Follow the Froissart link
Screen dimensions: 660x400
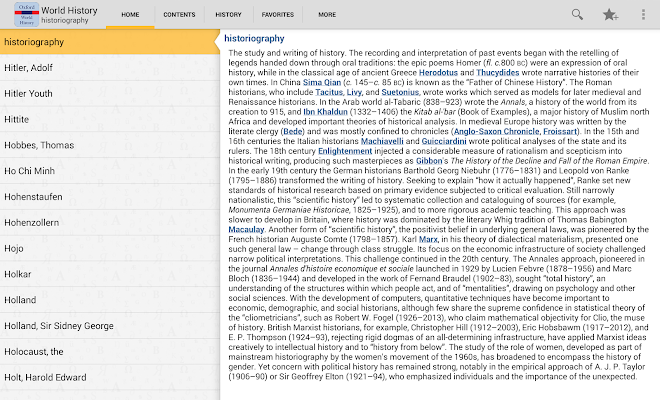tap(560, 131)
